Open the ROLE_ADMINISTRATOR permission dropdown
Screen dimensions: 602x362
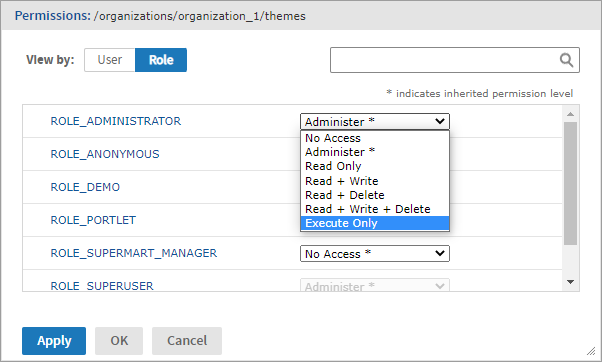375,122
